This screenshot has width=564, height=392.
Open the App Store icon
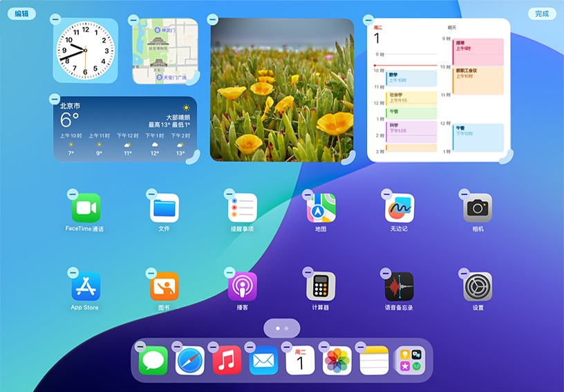[86, 286]
